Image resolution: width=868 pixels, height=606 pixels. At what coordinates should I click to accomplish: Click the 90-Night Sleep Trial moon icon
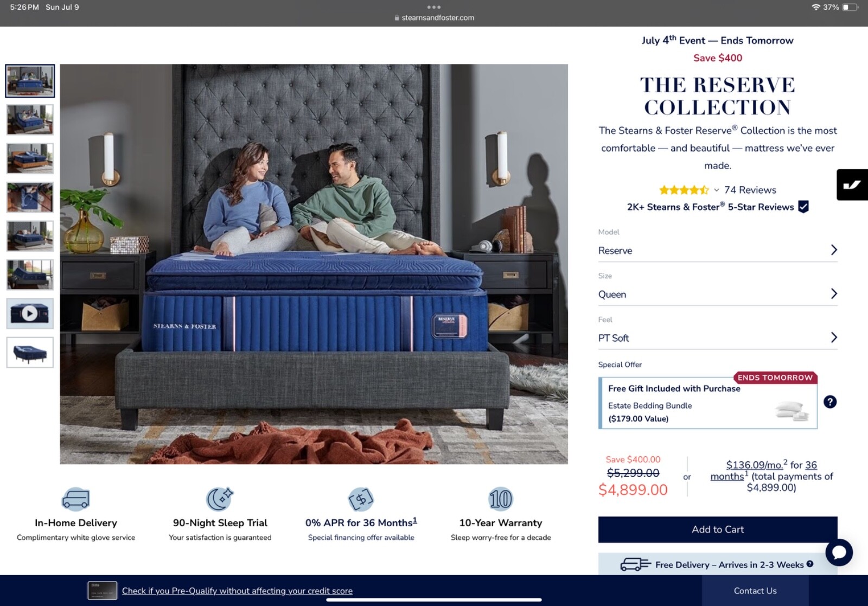click(x=220, y=499)
